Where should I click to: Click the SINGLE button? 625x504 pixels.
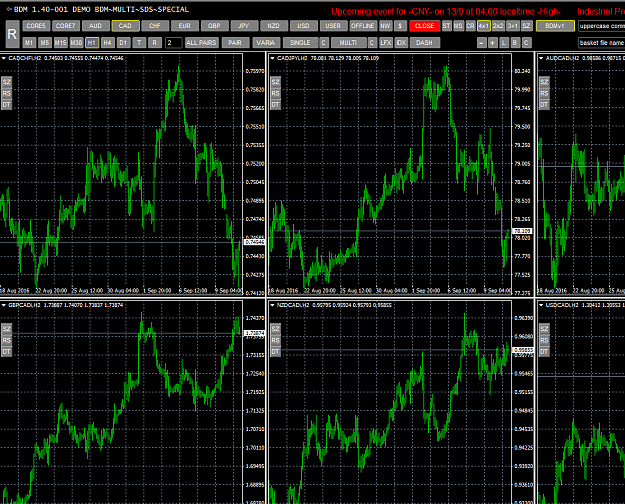(x=301, y=43)
